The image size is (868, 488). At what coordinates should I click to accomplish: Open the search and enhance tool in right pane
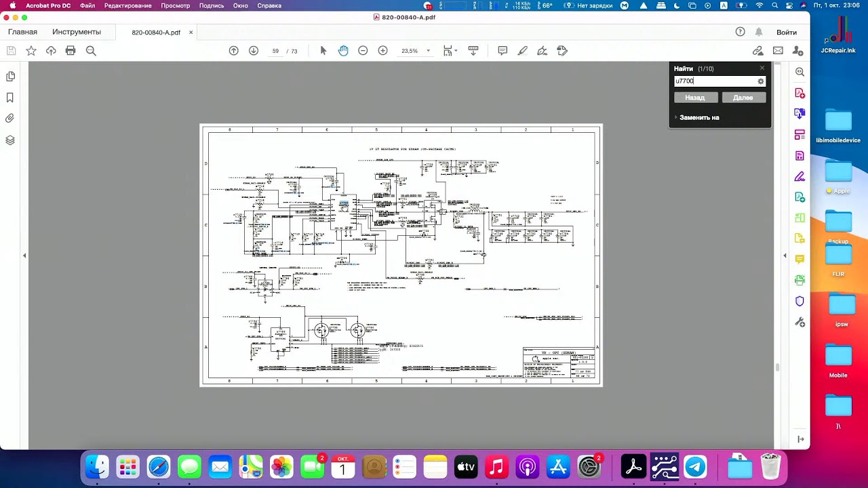tap(800, 72)
